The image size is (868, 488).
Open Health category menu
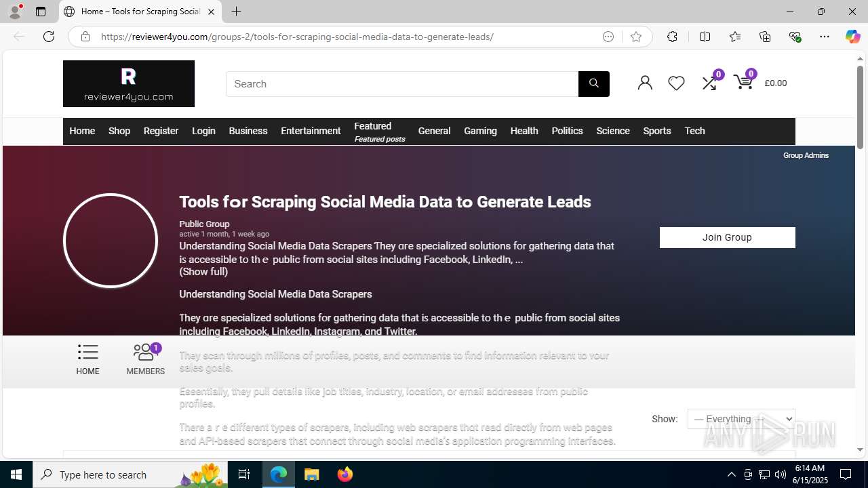pyautogui.click(x=524, y=131)
